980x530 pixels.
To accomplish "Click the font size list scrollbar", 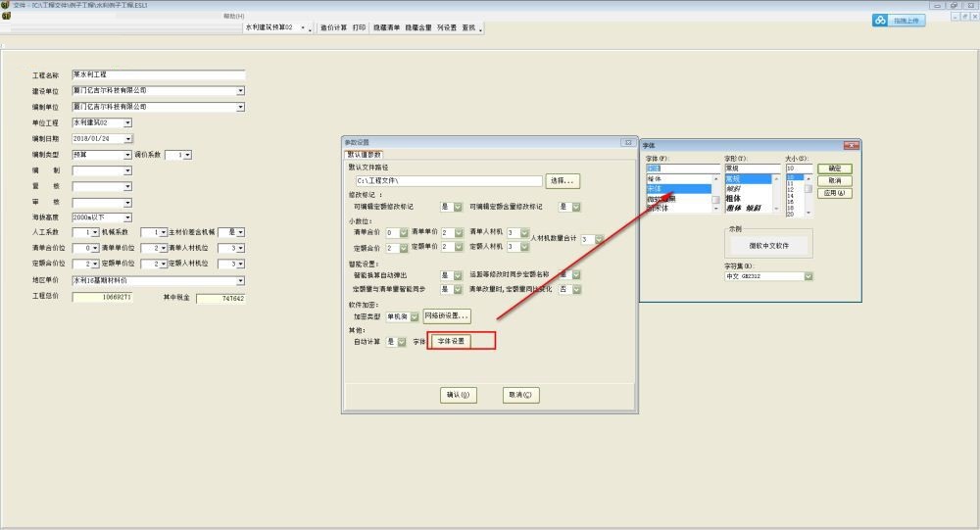I will 808,189.
